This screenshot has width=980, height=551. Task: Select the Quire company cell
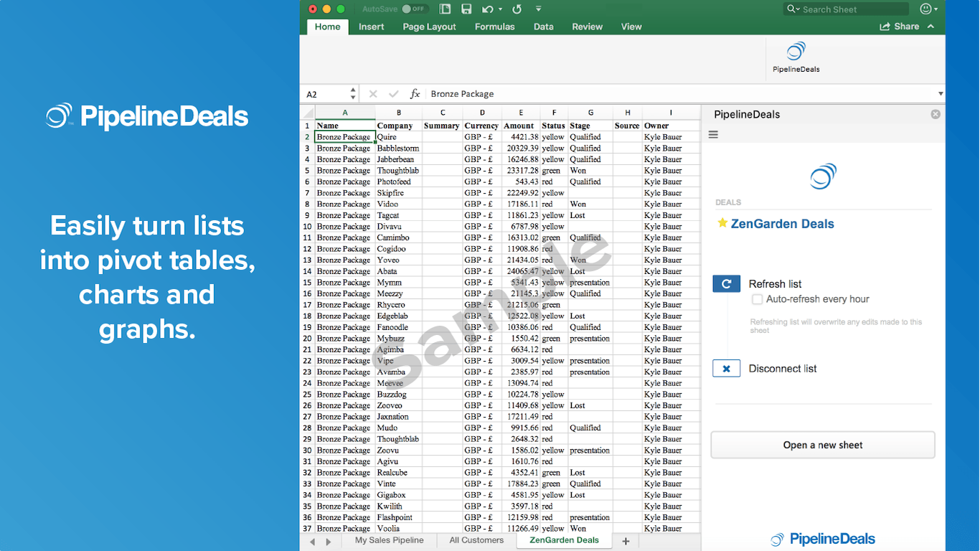point(399,137)
